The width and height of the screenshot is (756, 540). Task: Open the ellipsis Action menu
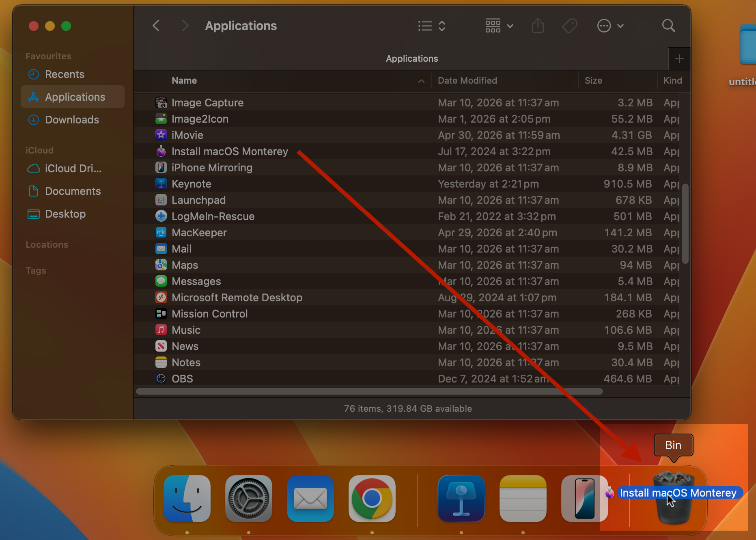(610, 26)
